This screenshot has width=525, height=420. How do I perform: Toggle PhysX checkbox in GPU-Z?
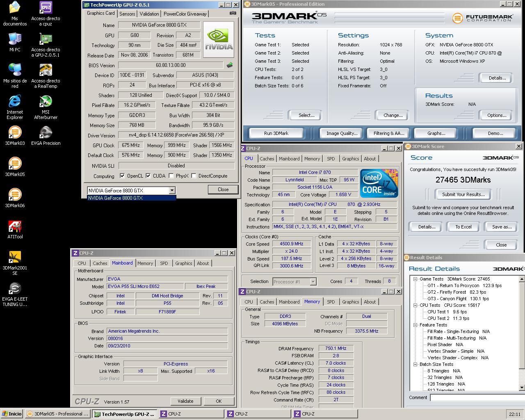point(171,176)
